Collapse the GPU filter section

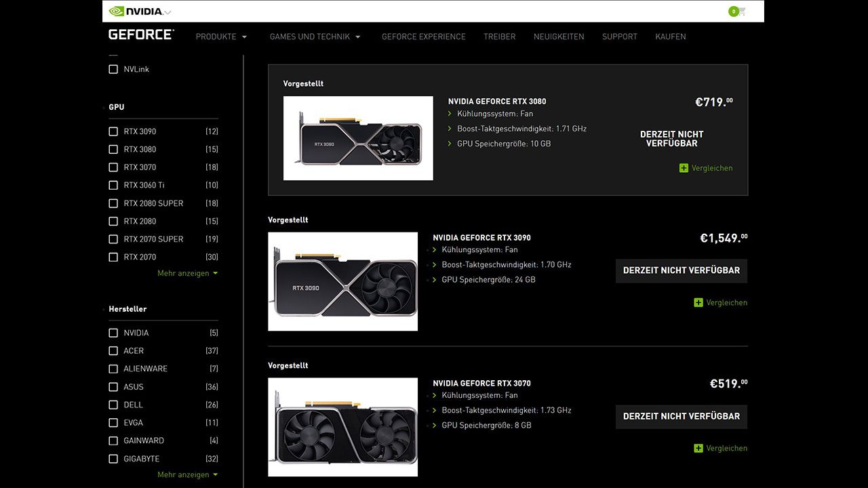[x=116, y=107]
